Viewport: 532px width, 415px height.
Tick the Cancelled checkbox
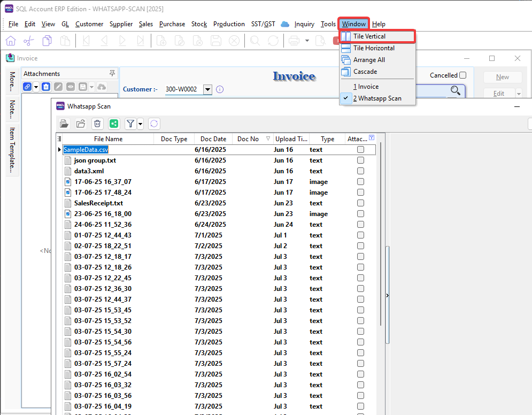462,75
